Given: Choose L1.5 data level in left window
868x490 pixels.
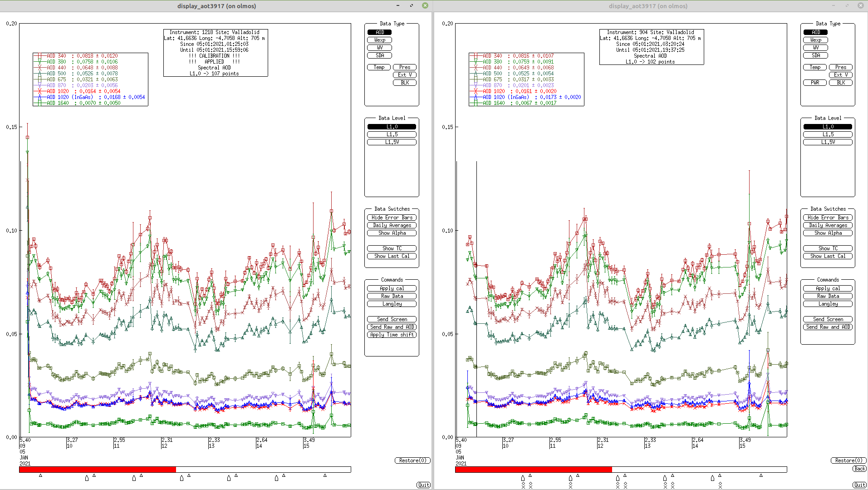Looking at the screenshot, I should pyautogui.click(x=392, y=134).
